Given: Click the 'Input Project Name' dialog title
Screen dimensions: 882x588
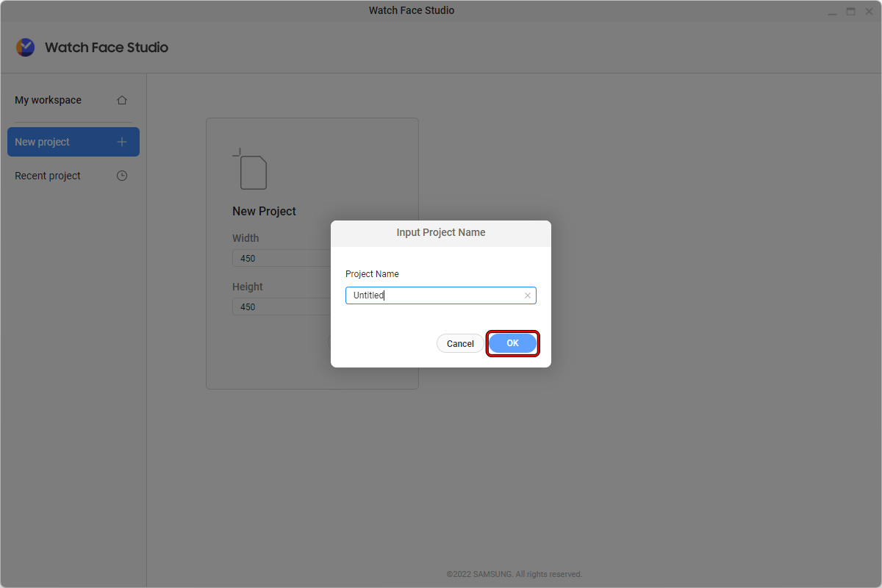Looking at the screenshot, I should click(x=441, y=232).
